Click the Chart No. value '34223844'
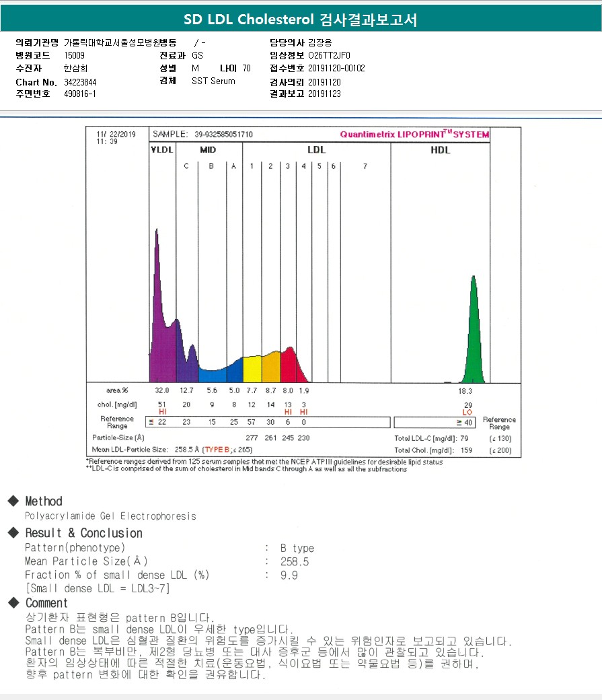Viewport: 602px width, 700px height. pos(80,82)
